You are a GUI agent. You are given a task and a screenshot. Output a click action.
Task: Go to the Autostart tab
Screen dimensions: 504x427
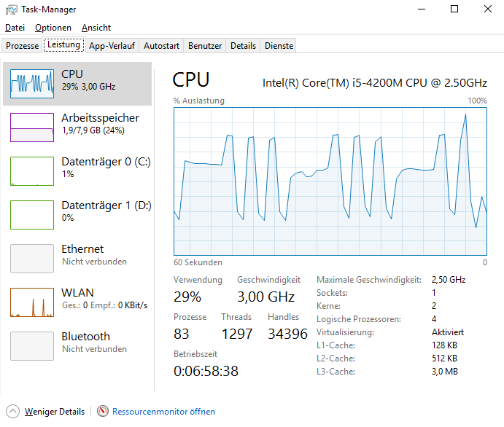pyautogui.click(x=161, y=46)
